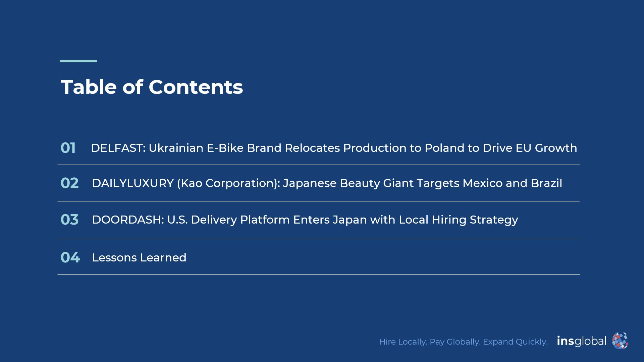
Task: Click section number 04
Action: pos(70,257)
